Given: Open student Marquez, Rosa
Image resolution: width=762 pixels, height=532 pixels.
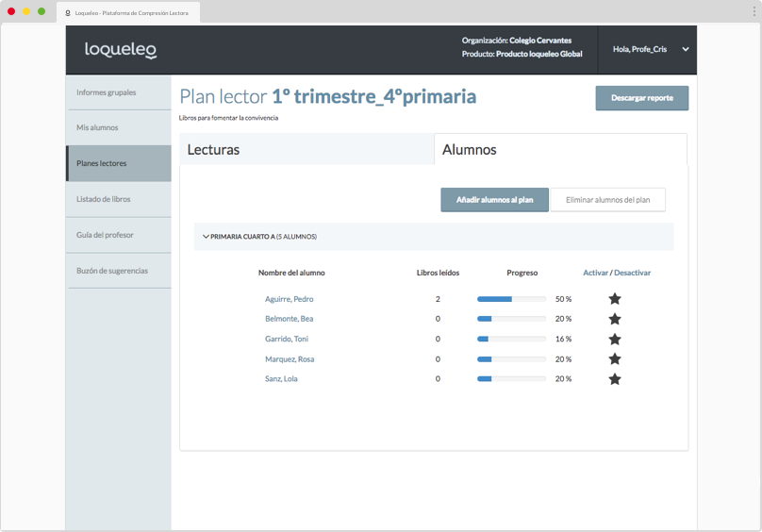Looking at the screenshot, I should coord(290,359).
